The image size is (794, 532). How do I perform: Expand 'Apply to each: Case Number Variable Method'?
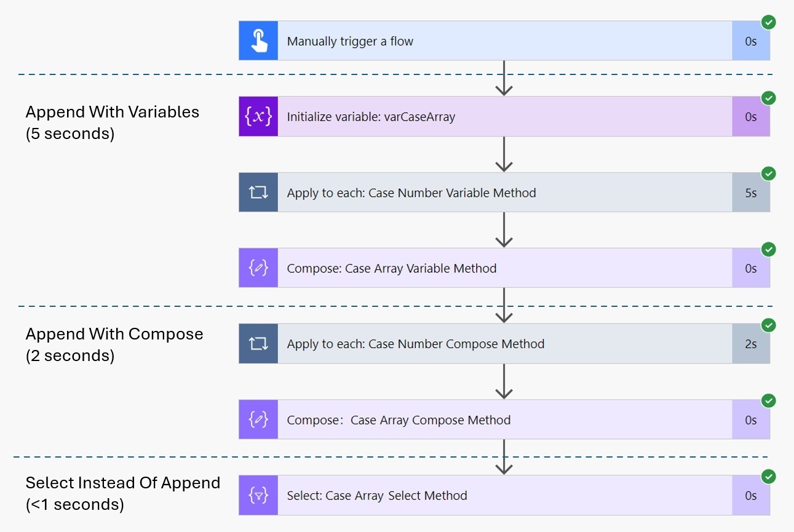[411, 193]
